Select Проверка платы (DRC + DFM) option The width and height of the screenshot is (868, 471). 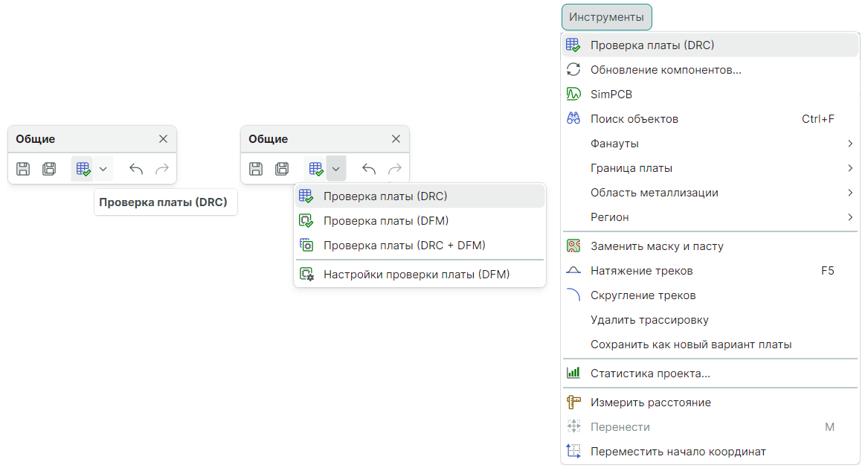click(x=404, y=246)
